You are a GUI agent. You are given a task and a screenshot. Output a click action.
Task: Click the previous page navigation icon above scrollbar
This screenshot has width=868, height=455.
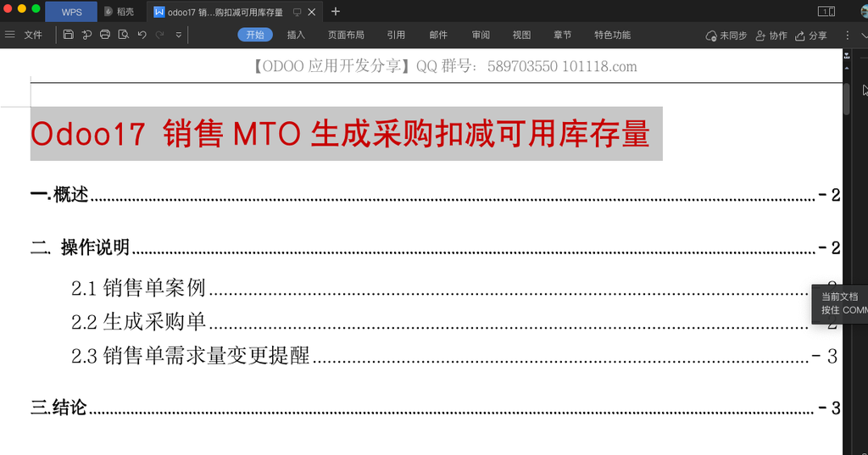847,56
